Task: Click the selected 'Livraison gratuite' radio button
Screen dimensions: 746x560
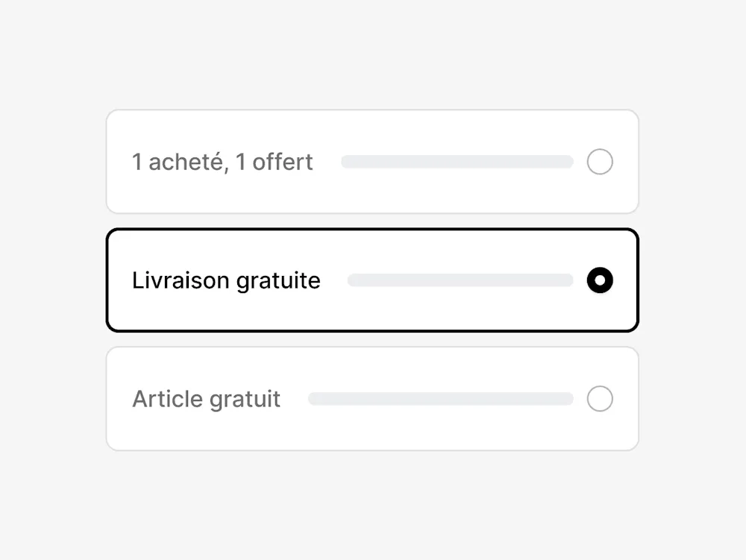Action: 600,280
